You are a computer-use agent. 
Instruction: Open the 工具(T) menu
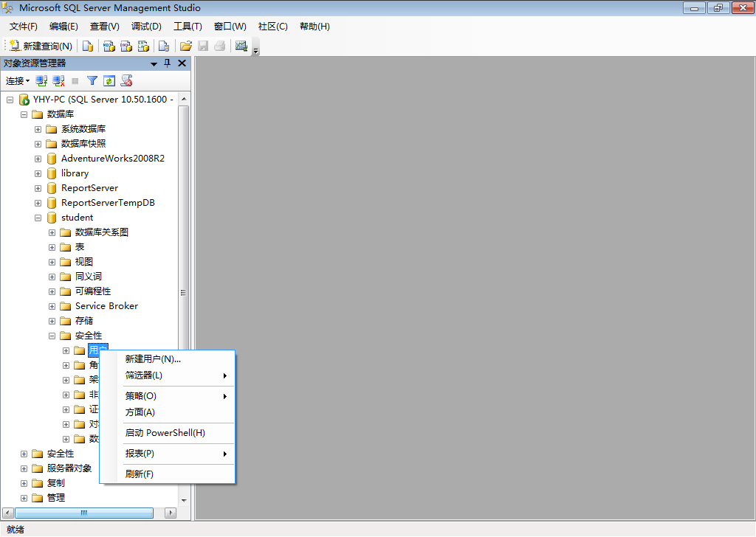tap(188, 27)
